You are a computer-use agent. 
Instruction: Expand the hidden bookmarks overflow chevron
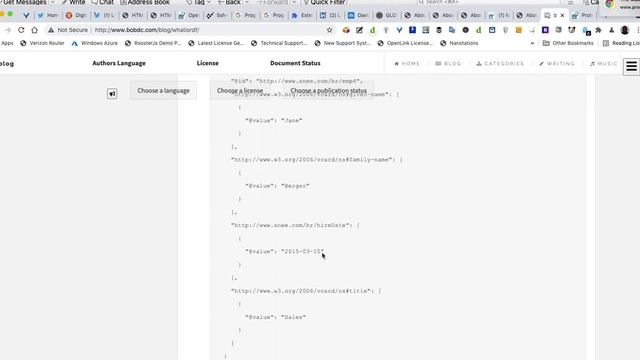(532, 43)
